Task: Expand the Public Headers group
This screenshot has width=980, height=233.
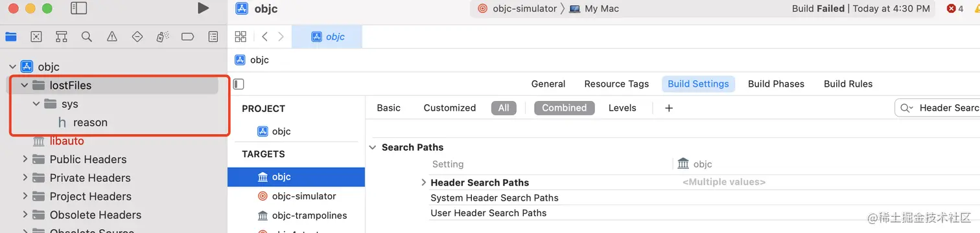Action: point(25,159)
